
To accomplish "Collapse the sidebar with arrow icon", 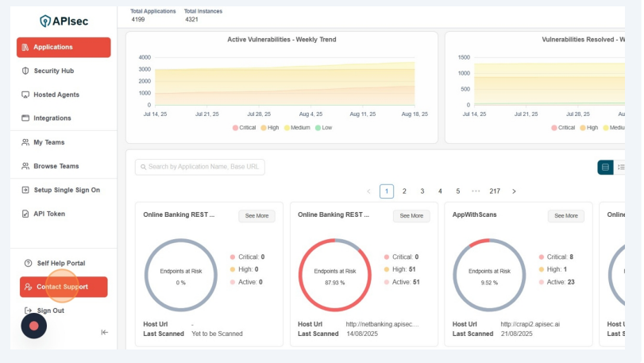I will [x=104, y=332].
